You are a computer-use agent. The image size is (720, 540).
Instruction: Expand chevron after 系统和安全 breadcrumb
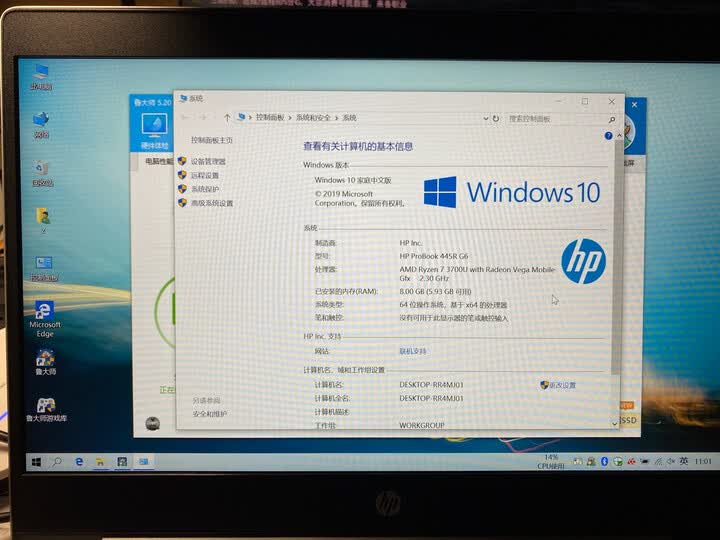coord(336,118)
